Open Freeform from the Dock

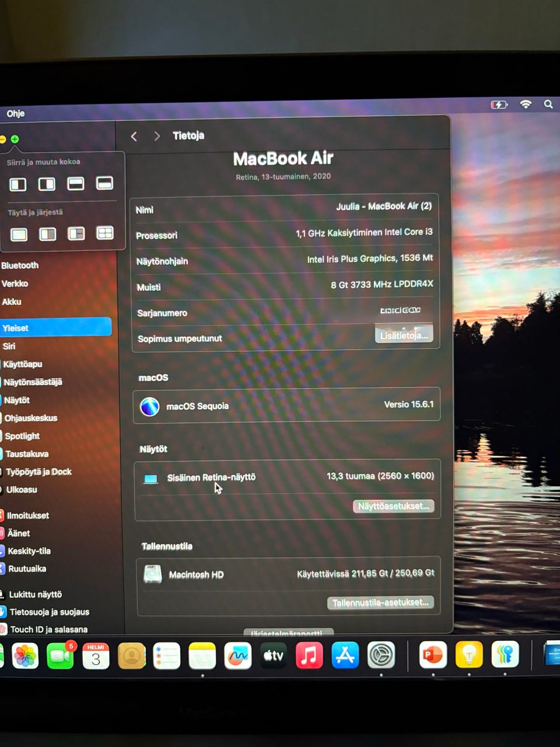pos(238,655)
